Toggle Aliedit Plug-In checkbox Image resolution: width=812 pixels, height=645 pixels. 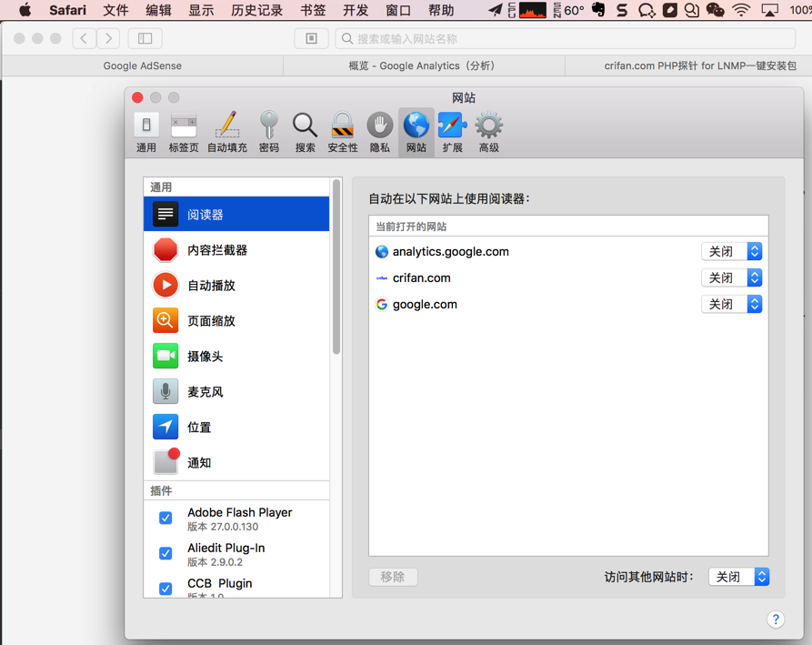[x=165, y=553]
